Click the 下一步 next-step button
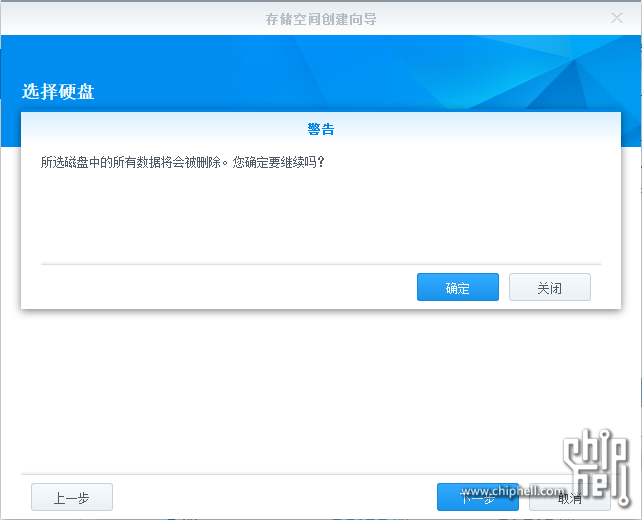This screenshot has height=520, width=642. (478, 497)
